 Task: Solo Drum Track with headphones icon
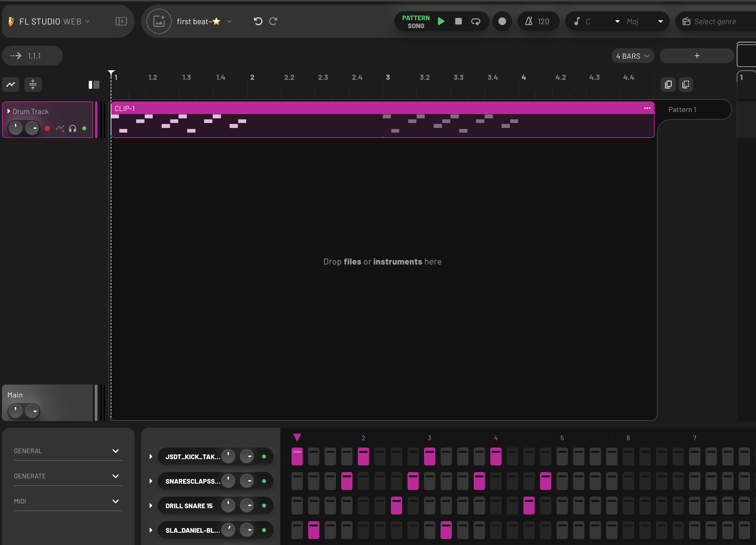pyautogui.click(x=72, y=128)
